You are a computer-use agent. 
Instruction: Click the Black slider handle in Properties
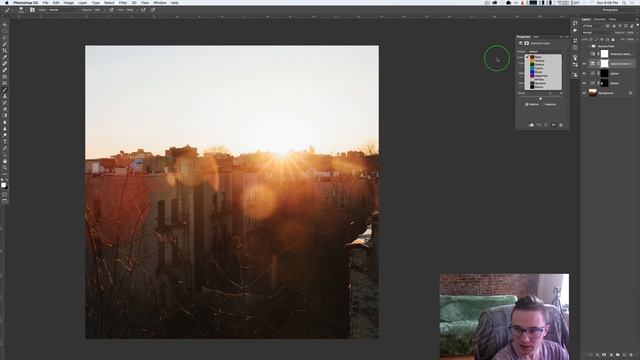coord(540,99)
